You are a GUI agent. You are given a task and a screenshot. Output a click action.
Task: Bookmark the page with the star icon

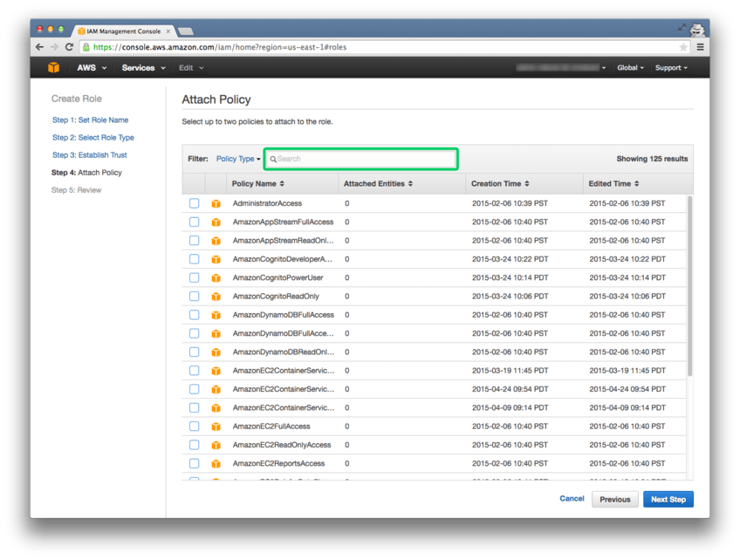[x=683, y=47]
